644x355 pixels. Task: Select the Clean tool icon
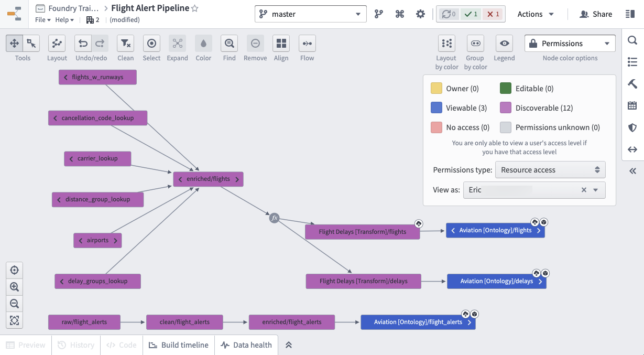click(125, 43)
